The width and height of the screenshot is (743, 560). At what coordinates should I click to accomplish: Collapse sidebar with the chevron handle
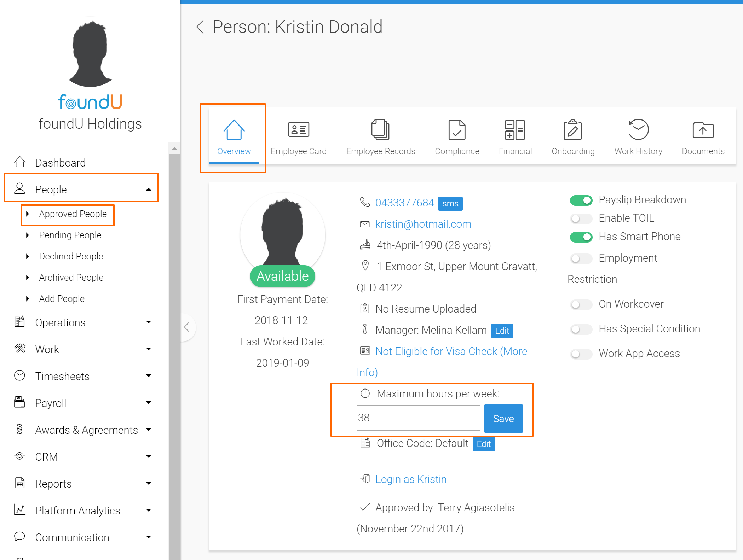pyautogui.click(x=187, y=327)
